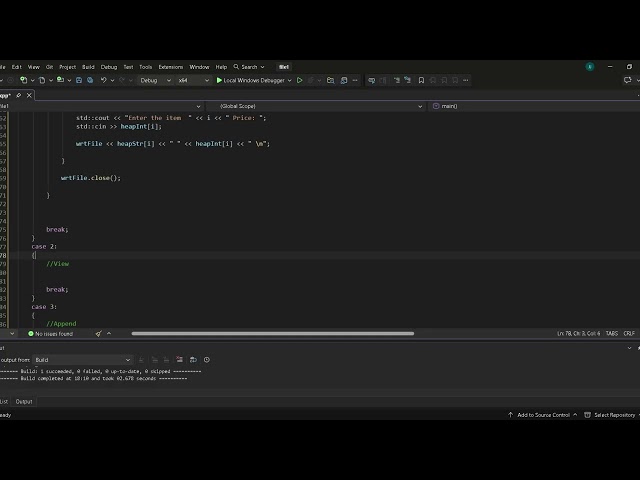The image size is (640, 480).
Task: Click the user account avatar
Action: click(x=590, y=67)
